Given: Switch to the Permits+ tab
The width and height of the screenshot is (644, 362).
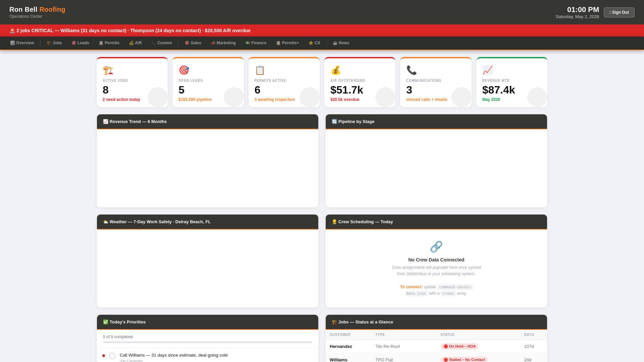Looking at the screenshot, I should (x=287, y=43).
